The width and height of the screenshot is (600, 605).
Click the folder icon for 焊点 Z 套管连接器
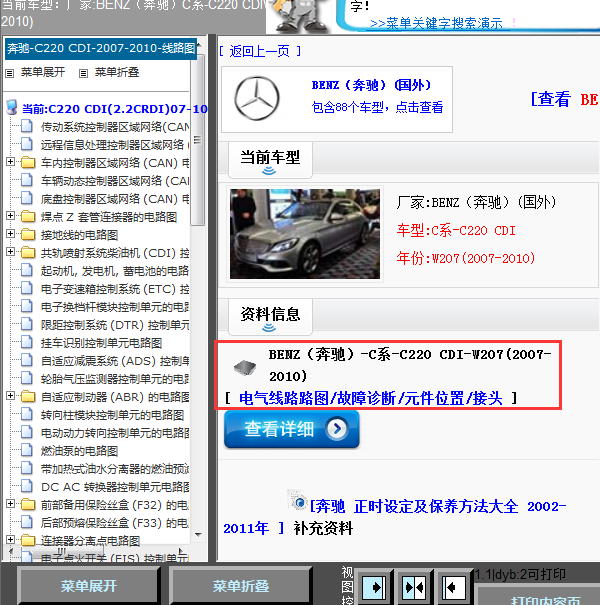click(x=28, y=216)
